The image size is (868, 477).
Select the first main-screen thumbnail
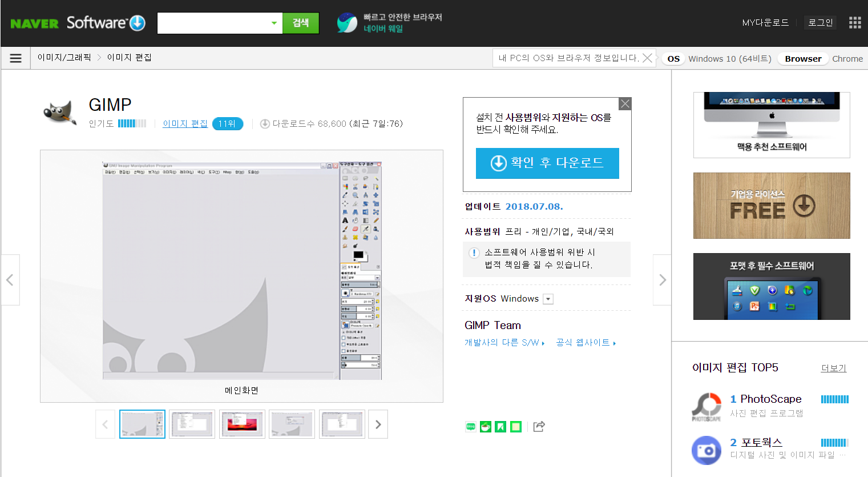[x=142, y=424]
